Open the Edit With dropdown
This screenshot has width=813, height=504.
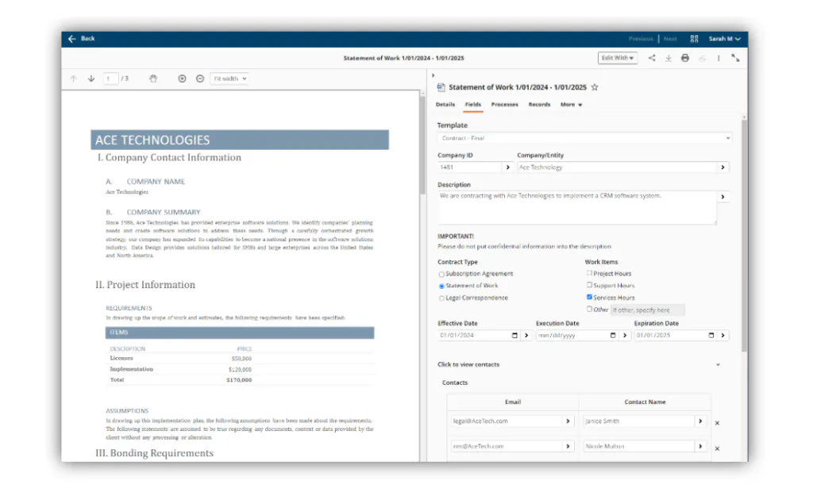pos(618,58)
